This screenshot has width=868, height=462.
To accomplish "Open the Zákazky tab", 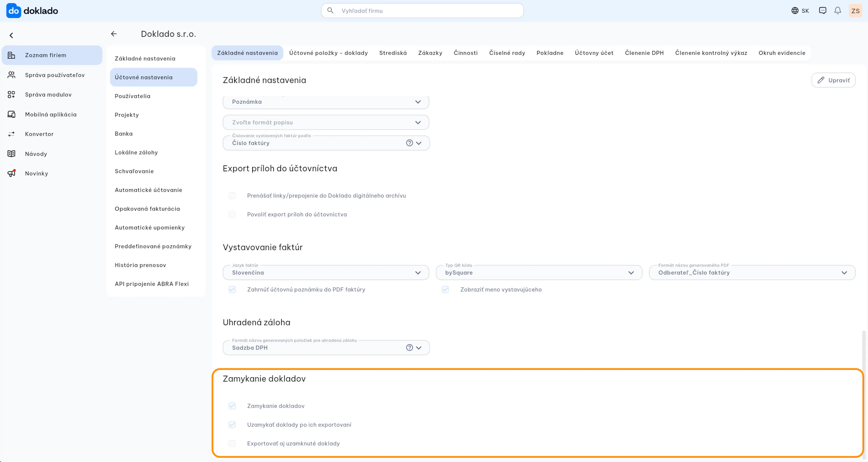I will (430, 53).
